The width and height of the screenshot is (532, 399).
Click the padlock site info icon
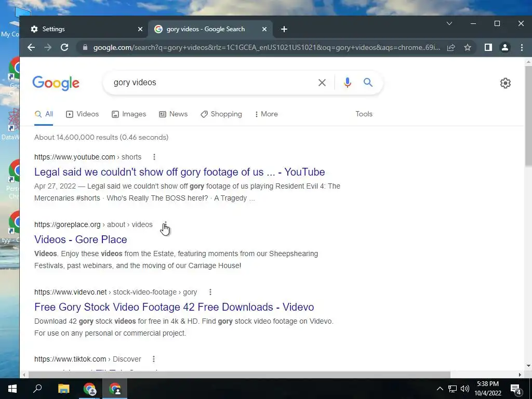click(85, 47)
